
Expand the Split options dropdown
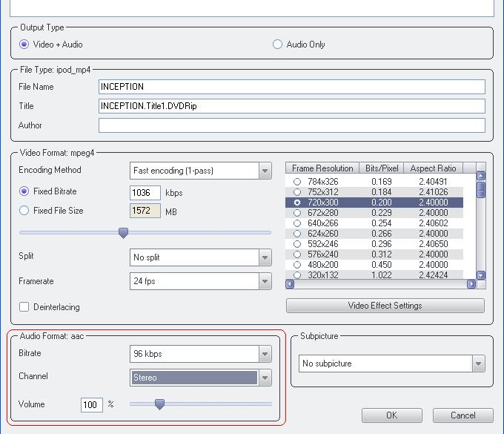[x=265, y=257]
